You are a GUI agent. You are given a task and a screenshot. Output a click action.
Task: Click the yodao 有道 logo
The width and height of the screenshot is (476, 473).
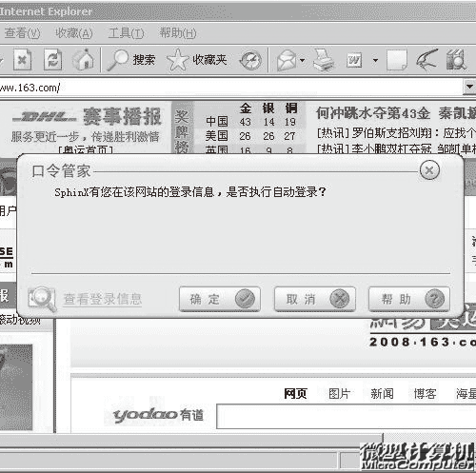(x=158, y=414)
